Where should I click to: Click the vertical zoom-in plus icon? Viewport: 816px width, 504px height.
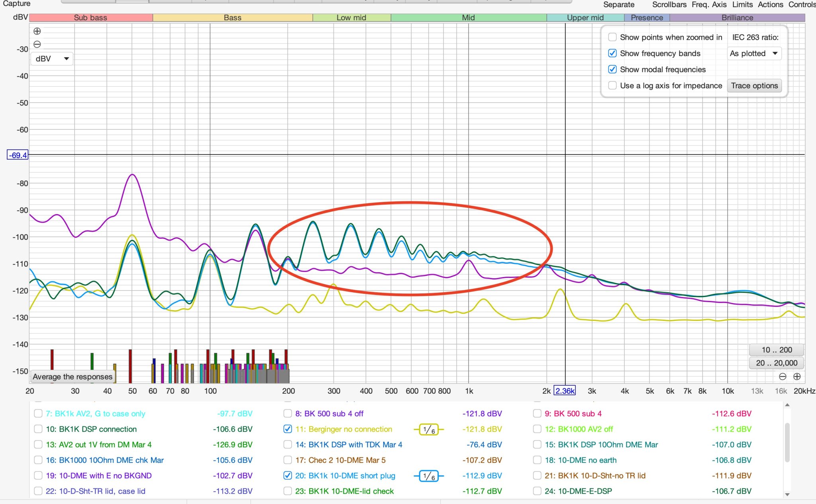pos(37,31)
